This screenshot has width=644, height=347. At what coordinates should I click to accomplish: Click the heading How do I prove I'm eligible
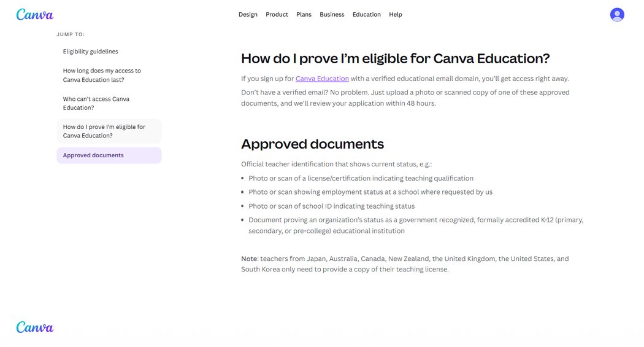[395, 58]
